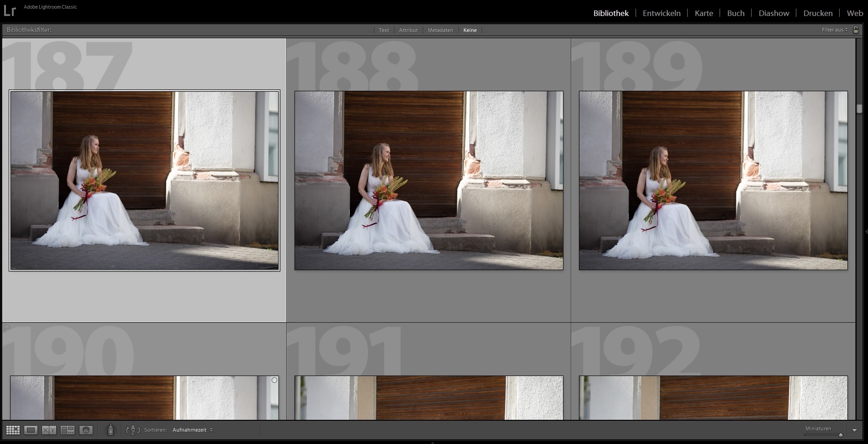Select photo thumbnail 192
The height and width of the screenshot is (444, 868).
coord(713,398)
